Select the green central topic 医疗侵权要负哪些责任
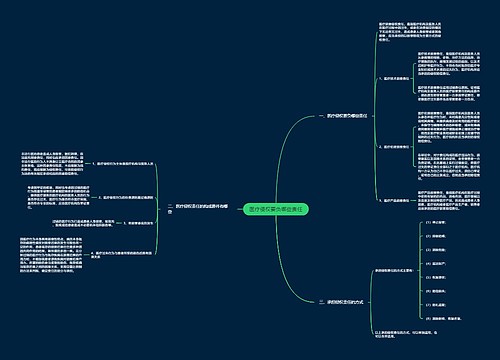The height and width of the screenshot is (360, 500). (276, 209)
